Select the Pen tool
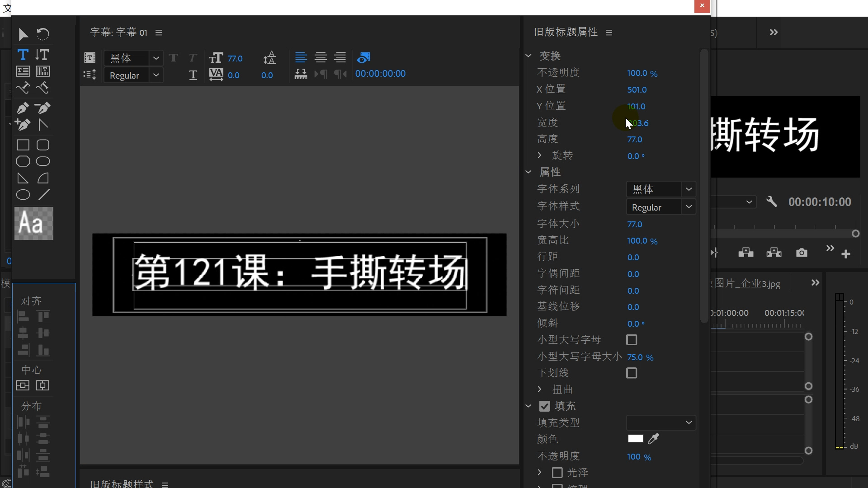868x488 pixels. 23,108
